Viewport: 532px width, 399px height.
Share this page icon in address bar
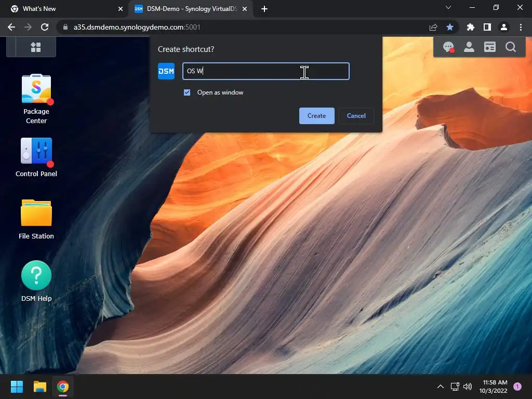[x=433, y=27]
